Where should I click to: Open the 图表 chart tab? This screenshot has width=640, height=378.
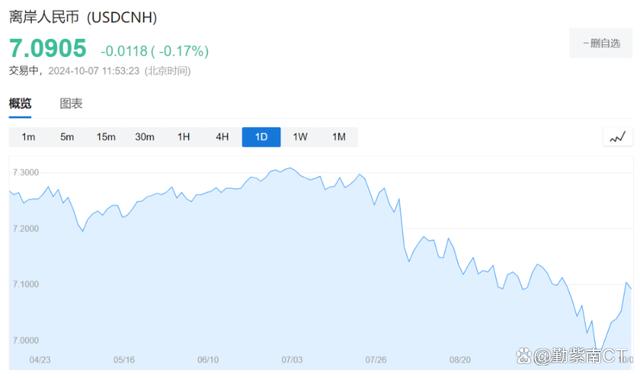[x=71, y=104]
